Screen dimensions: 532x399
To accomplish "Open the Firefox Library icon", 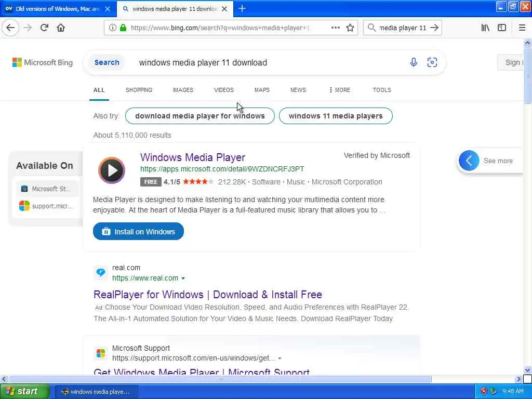I will click(x=485, y=28).
